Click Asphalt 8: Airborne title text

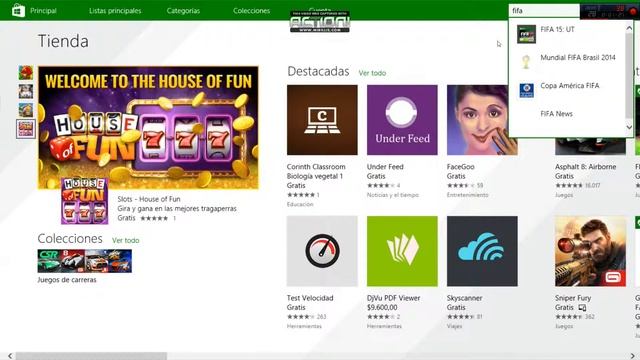(x=585, y=167)
